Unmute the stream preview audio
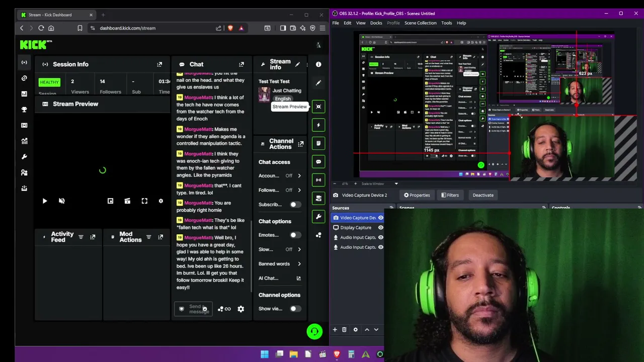Image resolution: width=644 pixels, height=362 pixels. point(62,201)
